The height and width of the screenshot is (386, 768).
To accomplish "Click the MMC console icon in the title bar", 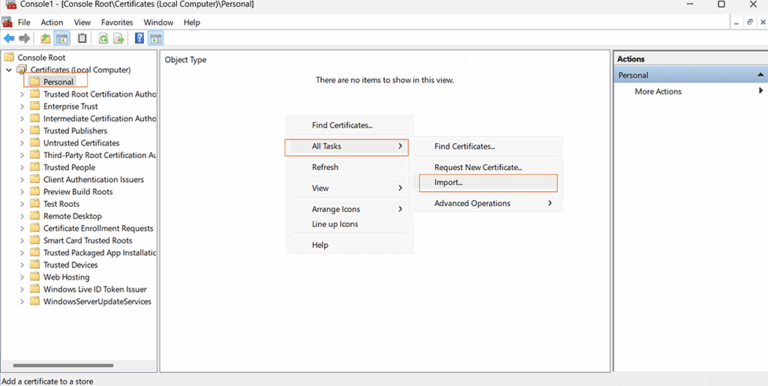I will [10, 4].
